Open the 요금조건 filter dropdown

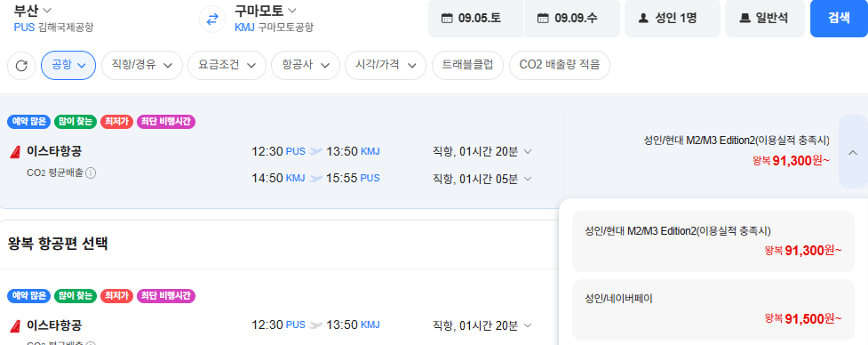pos(228,65)
